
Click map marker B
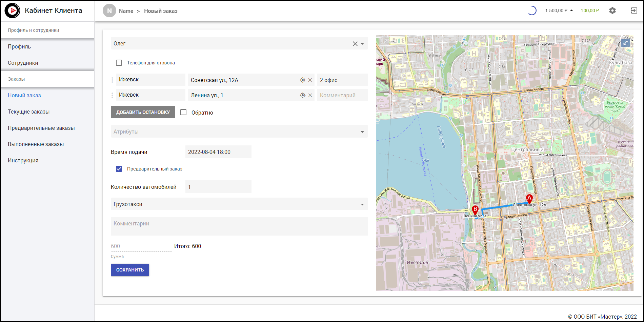point(475,210)
